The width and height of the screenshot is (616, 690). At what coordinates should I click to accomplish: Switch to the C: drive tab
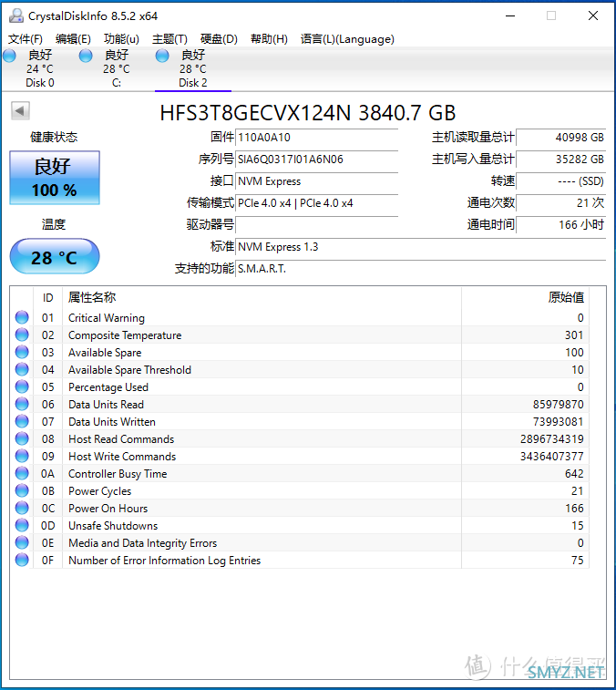(116, 68)
